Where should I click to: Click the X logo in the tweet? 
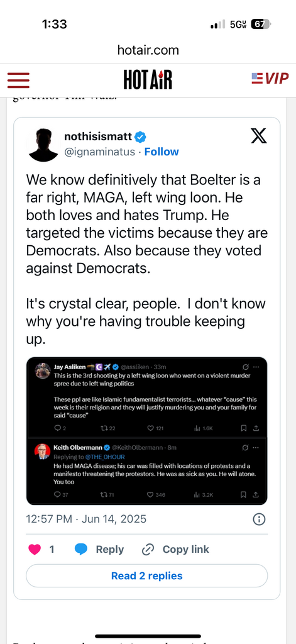pos(259,136)
